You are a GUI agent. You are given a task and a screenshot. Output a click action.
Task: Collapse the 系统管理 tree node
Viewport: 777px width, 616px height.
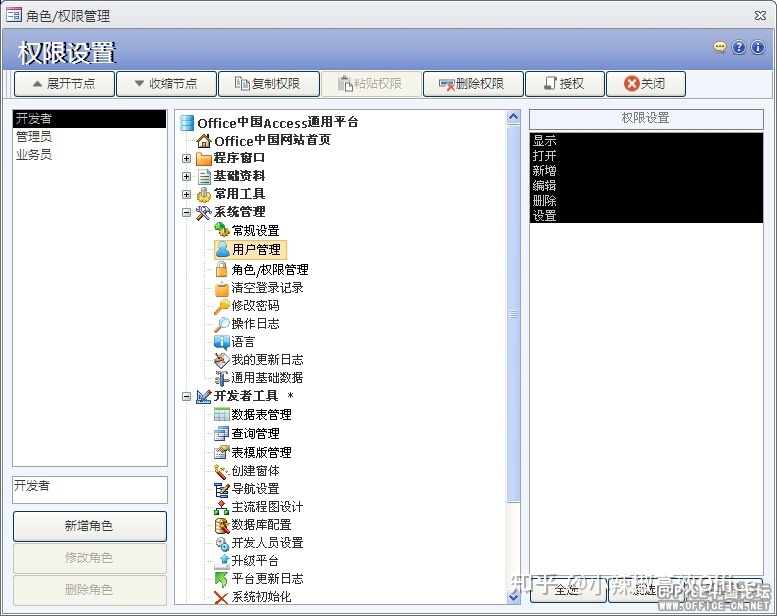(186, 213)
